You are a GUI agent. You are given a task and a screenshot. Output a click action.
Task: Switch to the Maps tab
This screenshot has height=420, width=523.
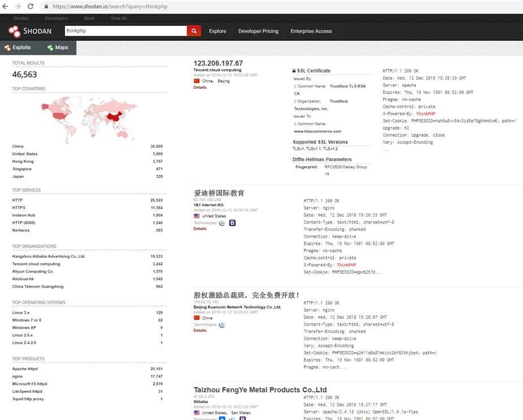pos(57,47)
